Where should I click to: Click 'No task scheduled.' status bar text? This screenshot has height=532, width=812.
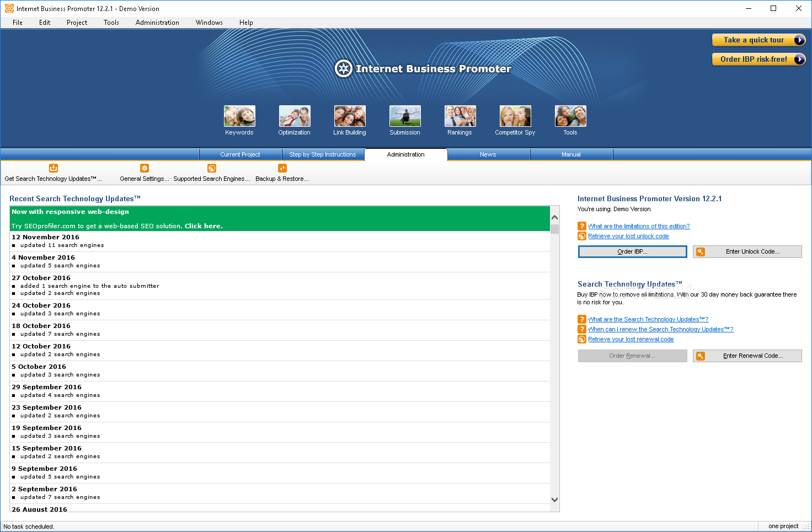coord(29,526)
